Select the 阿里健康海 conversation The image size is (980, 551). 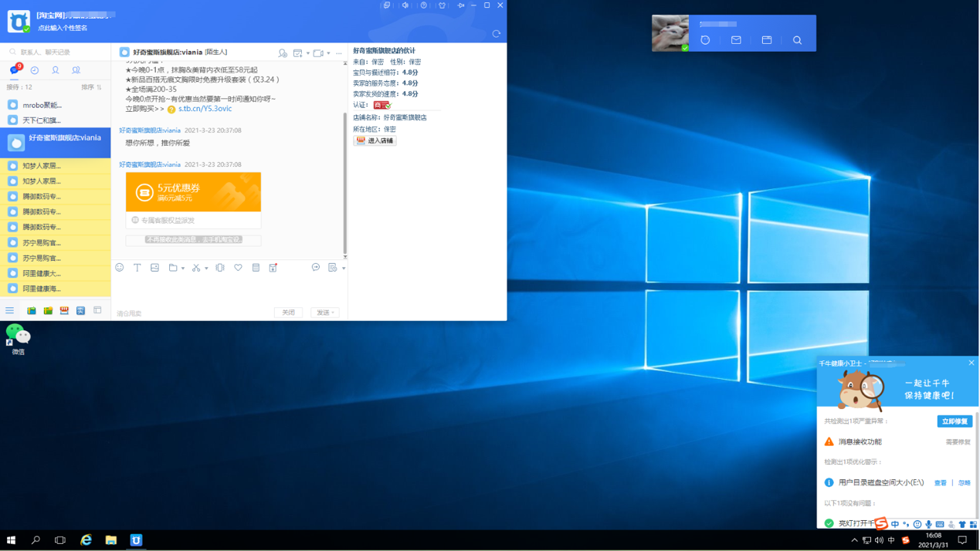pos(56,289)
